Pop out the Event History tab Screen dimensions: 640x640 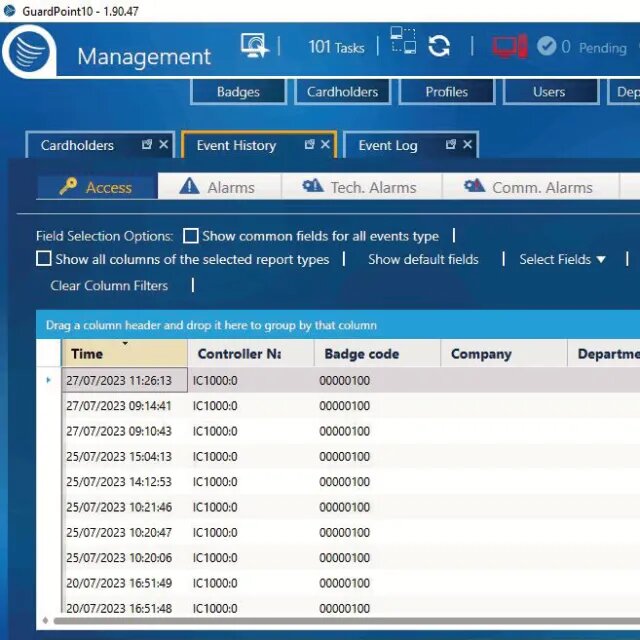[309, 144]
